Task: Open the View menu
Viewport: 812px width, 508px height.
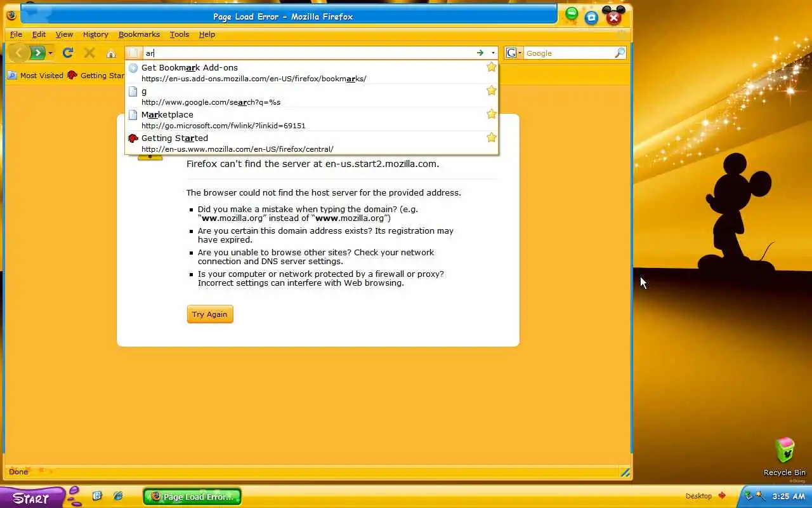Action: pyautogui.click(x=64, y=34)
